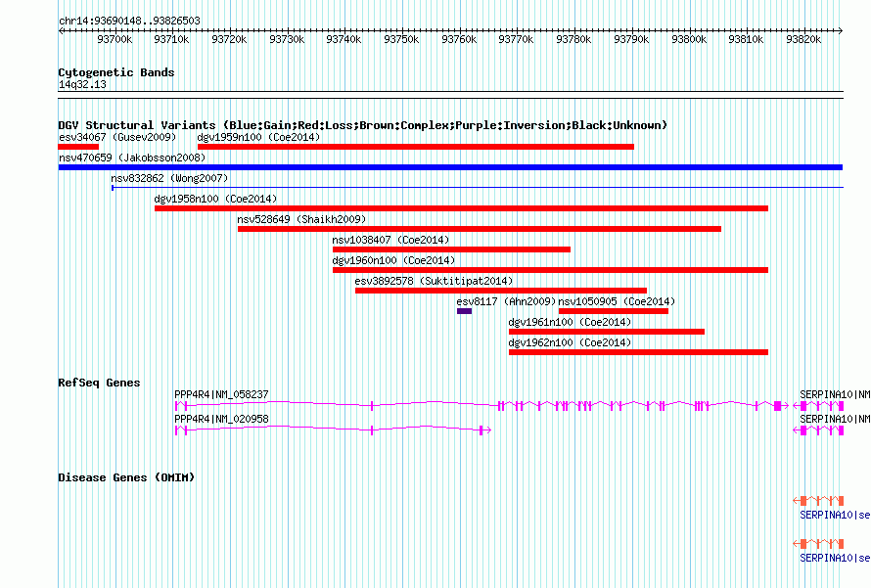
Task: Select the red bar of nsv528649
Action: [480, 229]
